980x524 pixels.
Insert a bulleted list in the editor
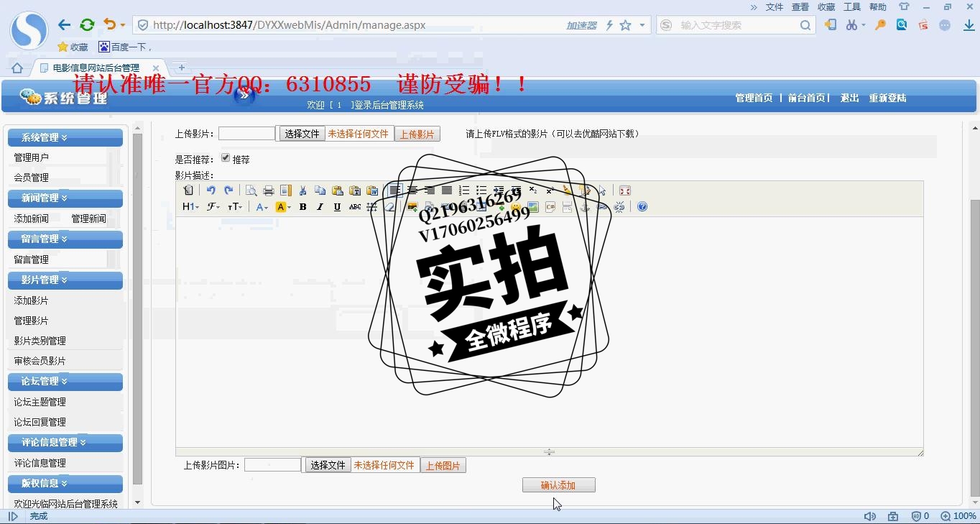click(481, 190)
